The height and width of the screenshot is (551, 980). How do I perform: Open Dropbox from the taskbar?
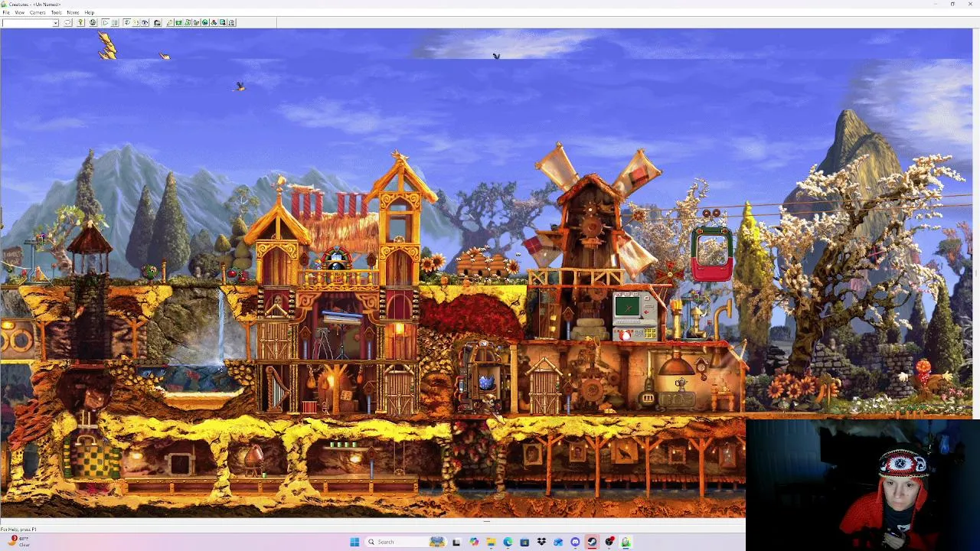(541, 542)
